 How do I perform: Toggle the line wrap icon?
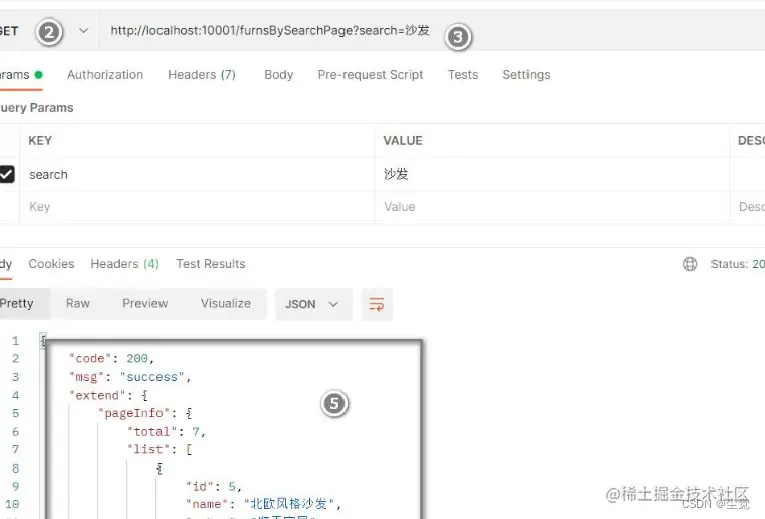[377, 304]
